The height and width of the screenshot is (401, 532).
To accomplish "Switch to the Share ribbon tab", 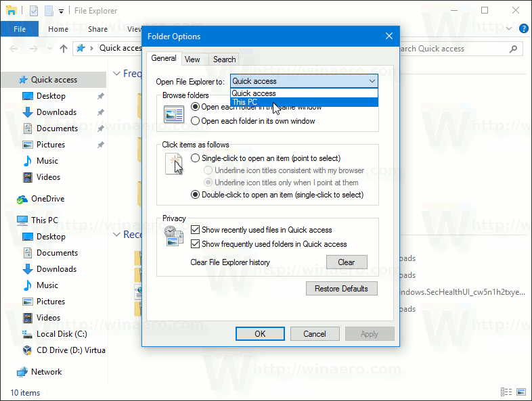I will (x=97, y=29).
